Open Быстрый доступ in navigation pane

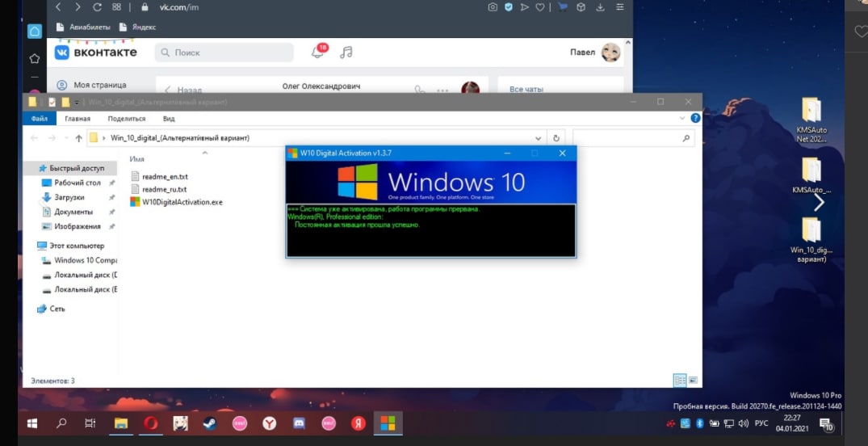click(x=71, y=168)
